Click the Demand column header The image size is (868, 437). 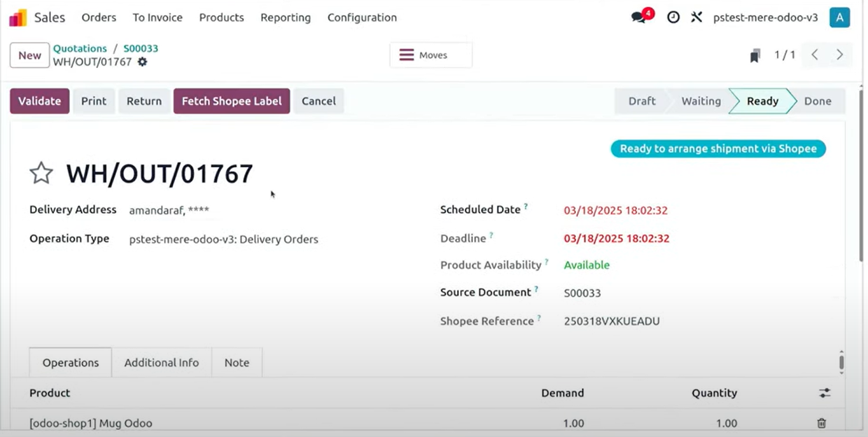[x=563, y=393]
